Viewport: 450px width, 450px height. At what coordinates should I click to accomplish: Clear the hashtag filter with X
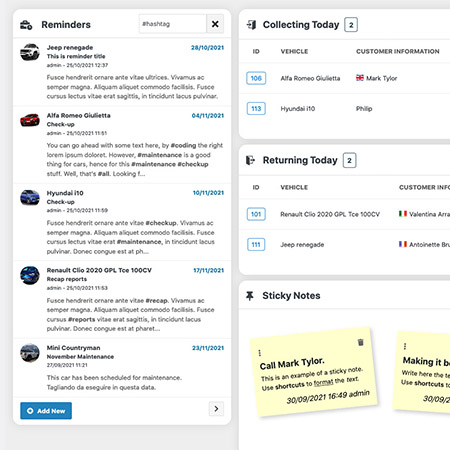click(215, 24)
